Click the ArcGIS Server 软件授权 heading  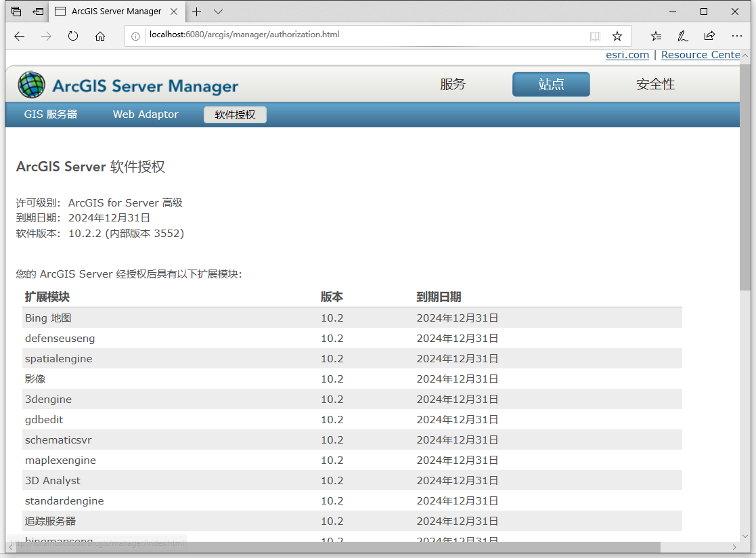91,167
